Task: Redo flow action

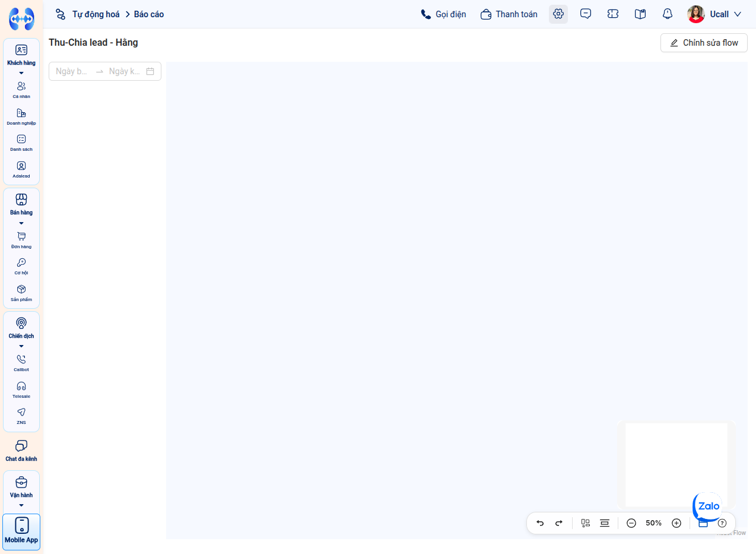Action: [558, 523]
